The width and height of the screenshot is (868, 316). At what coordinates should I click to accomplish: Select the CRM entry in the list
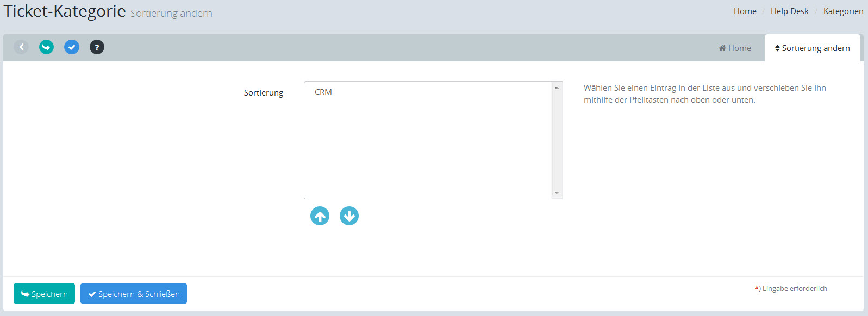[323, 92]
